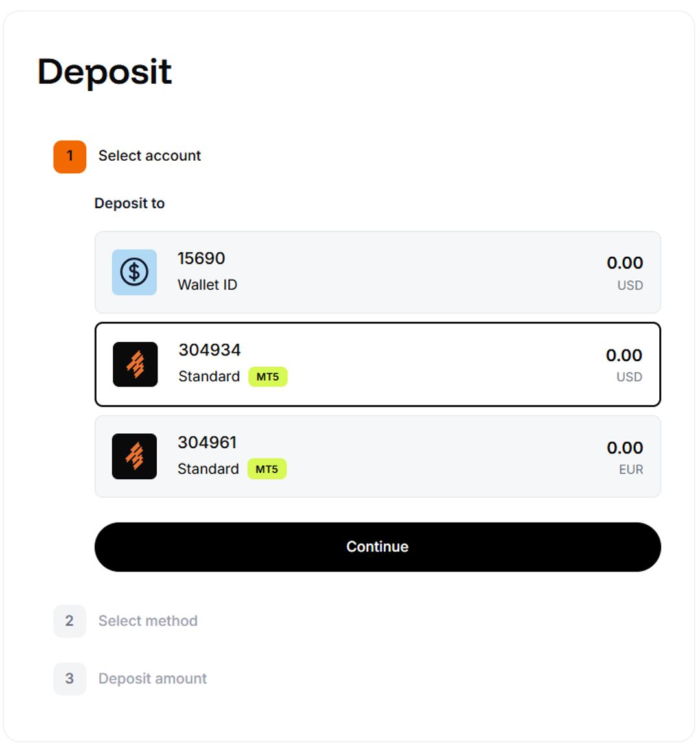
Task: Click the MT5 badge on account 304961
Action: pos(266,469)
